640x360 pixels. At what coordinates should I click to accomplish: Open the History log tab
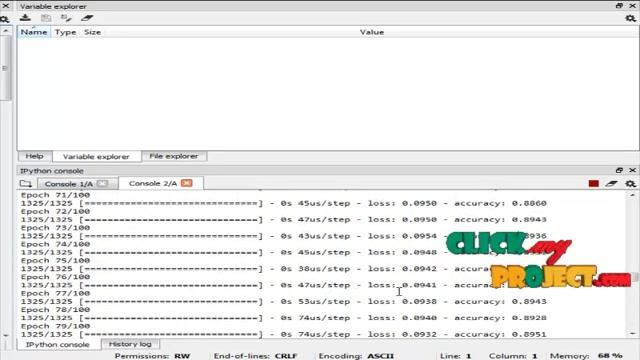(x=130, y=344)
